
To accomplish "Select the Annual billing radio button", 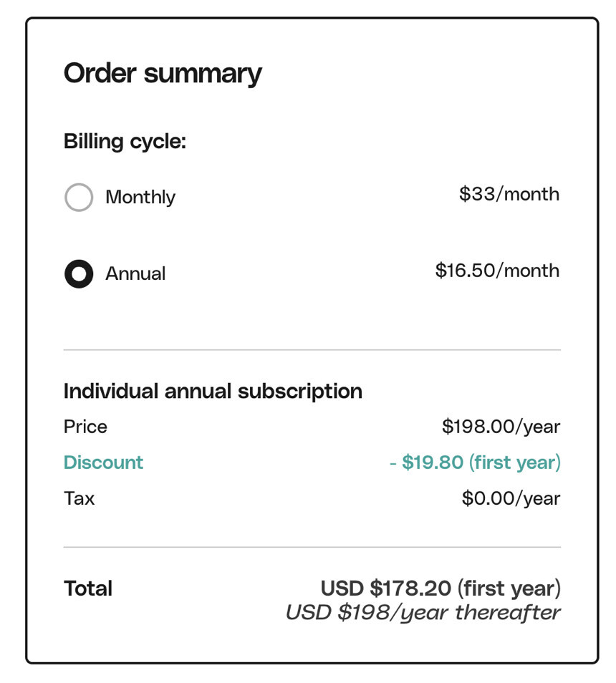I will pos(79,273).
